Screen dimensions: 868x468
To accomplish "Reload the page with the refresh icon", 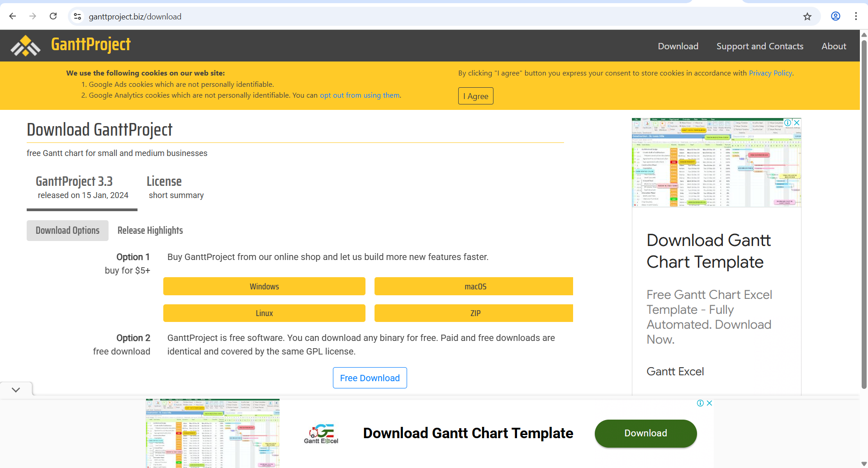I will tap(53, 16).
